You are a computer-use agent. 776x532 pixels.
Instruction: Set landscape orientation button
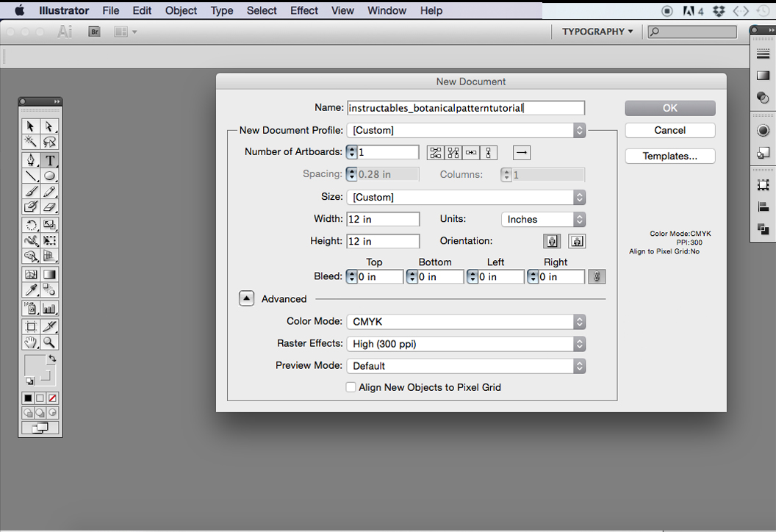tap(577, 241)
